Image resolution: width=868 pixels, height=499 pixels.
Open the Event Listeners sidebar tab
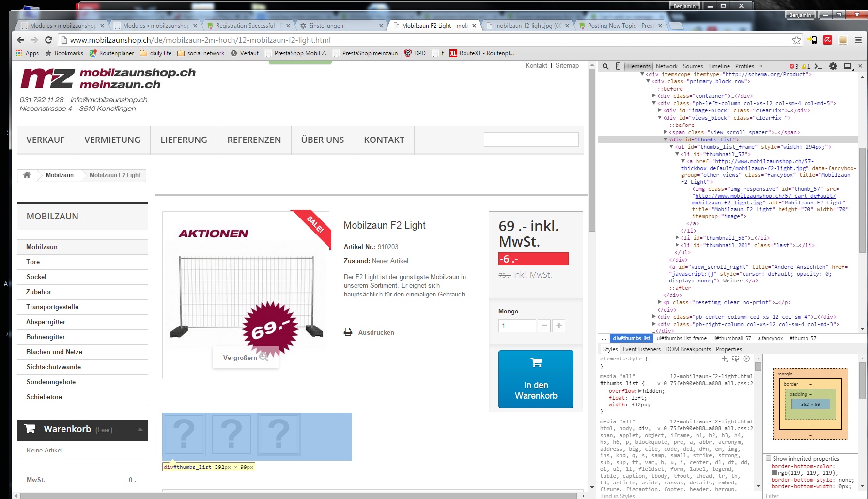click(641, 349)
